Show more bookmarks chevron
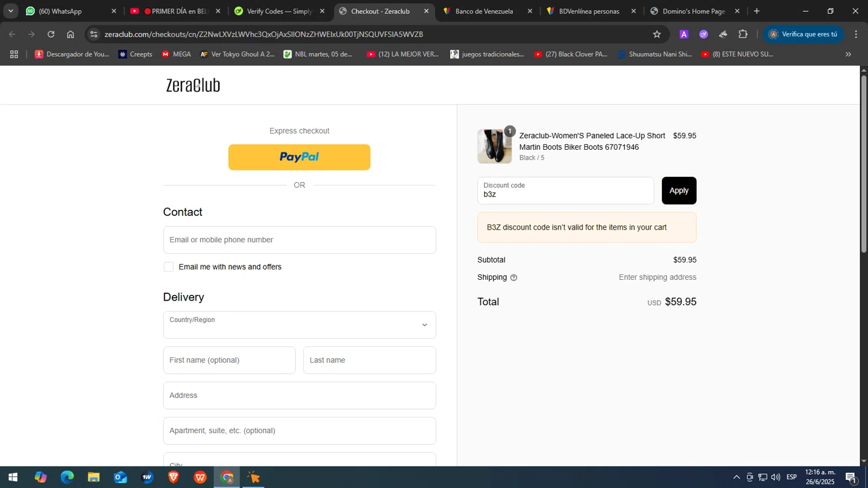Screen dimensions: 868x488 [x=848, y=54]
